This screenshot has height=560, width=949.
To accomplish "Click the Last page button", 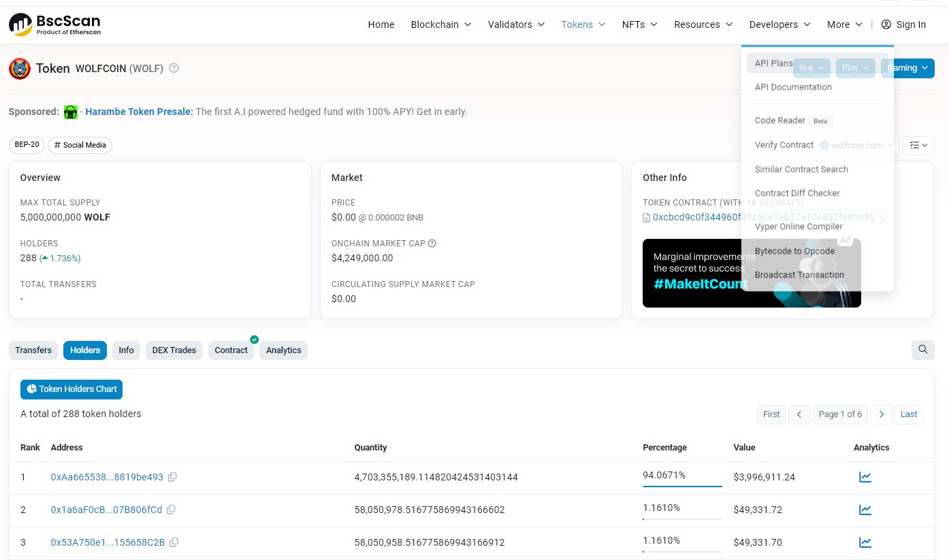I will [x=909, y=414].
